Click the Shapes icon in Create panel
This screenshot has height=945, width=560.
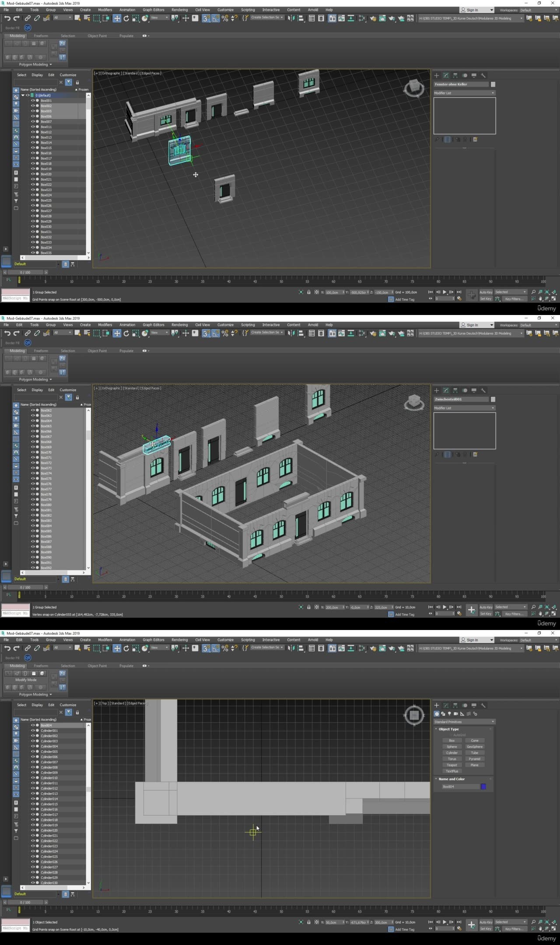click(443, 714)
